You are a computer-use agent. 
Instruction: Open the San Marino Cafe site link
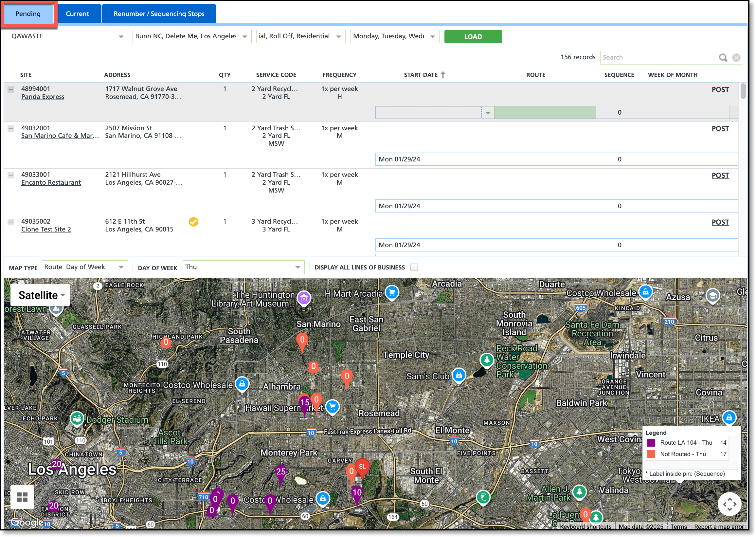tap(60, 136)
